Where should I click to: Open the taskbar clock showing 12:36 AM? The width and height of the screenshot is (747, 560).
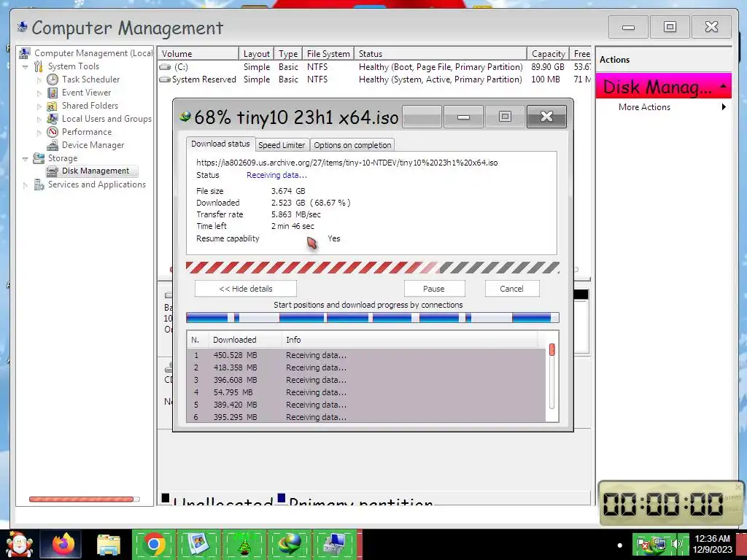pos(712,544)
